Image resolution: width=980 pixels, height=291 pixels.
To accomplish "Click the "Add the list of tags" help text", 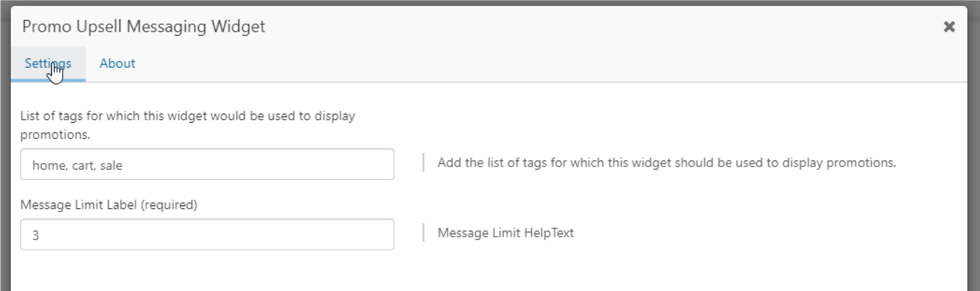I will click(x=667, y=163).
